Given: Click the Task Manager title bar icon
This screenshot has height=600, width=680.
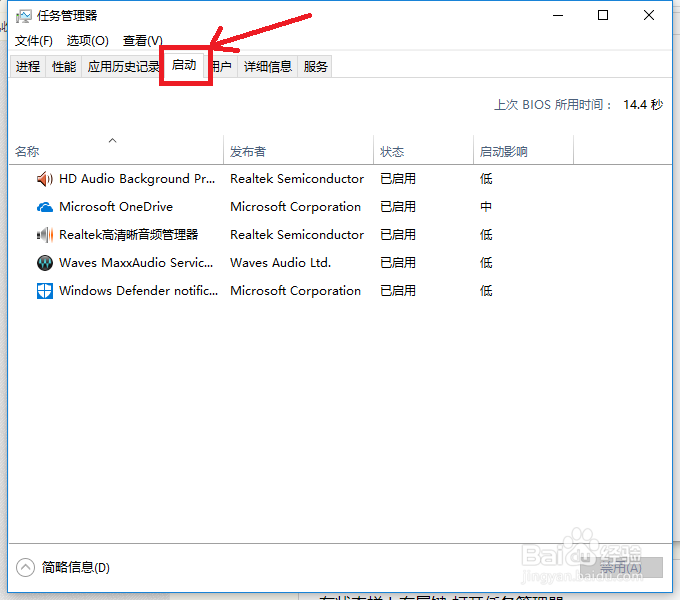Looking at the screenshot, I should point(23,16).
